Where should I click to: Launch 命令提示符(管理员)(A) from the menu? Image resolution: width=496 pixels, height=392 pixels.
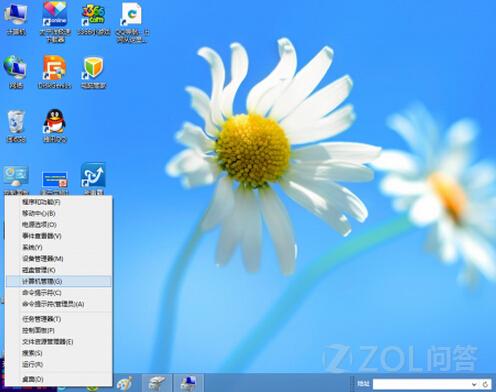pos(58,304)
